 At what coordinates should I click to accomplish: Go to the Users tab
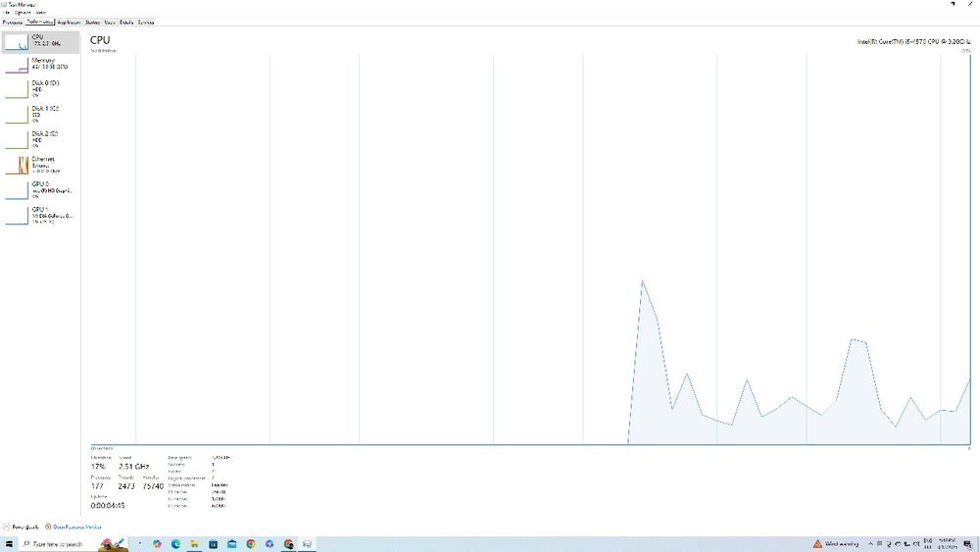point(110,22)
